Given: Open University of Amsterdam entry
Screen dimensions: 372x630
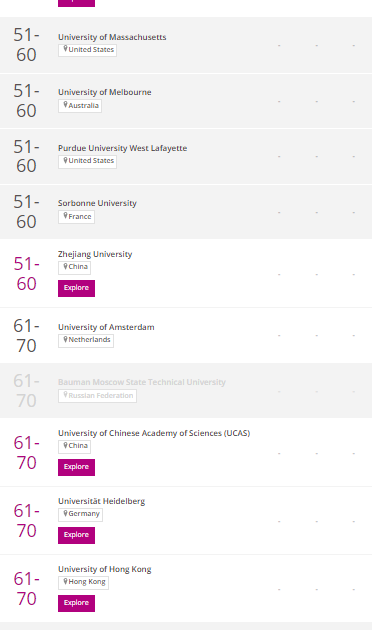Looking at the screenshot, I should point(106,327).
